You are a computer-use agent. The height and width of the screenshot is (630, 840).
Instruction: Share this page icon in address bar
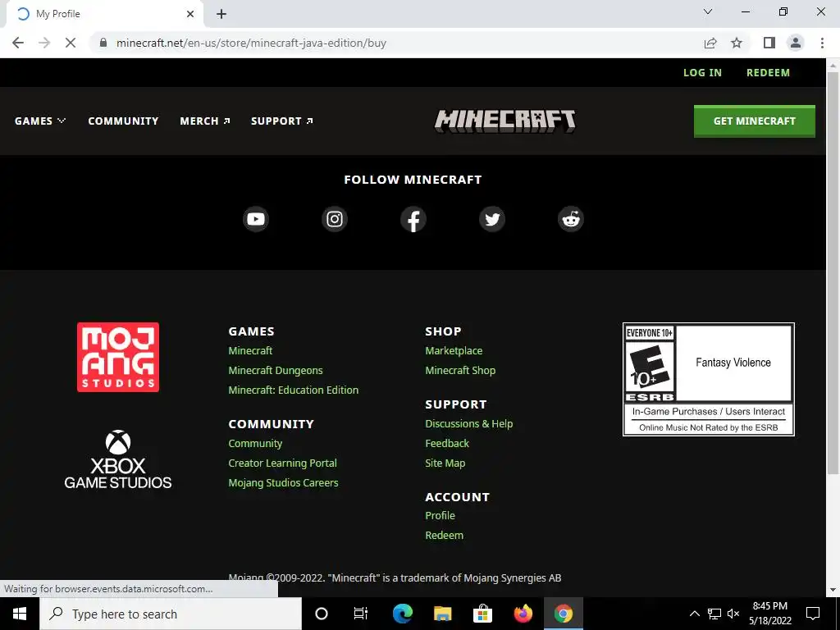710,43
